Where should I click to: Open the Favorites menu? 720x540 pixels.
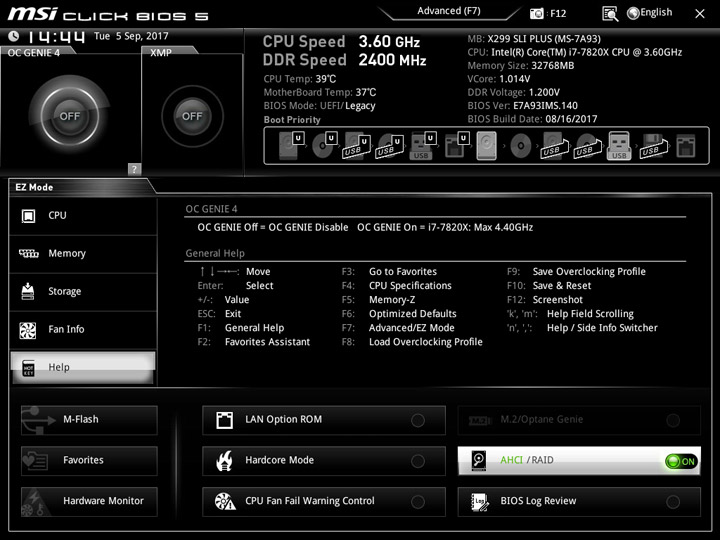click(89, 461)
